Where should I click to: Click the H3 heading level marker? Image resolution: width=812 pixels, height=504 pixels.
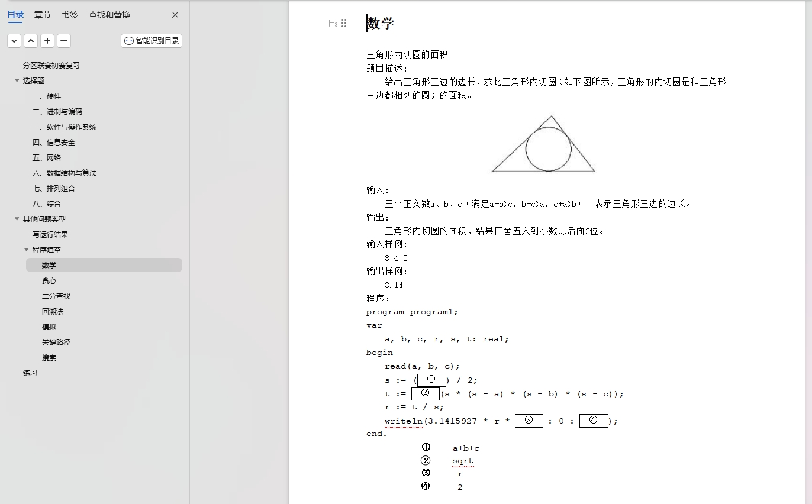pyautogui.click(x=333, y=24)
